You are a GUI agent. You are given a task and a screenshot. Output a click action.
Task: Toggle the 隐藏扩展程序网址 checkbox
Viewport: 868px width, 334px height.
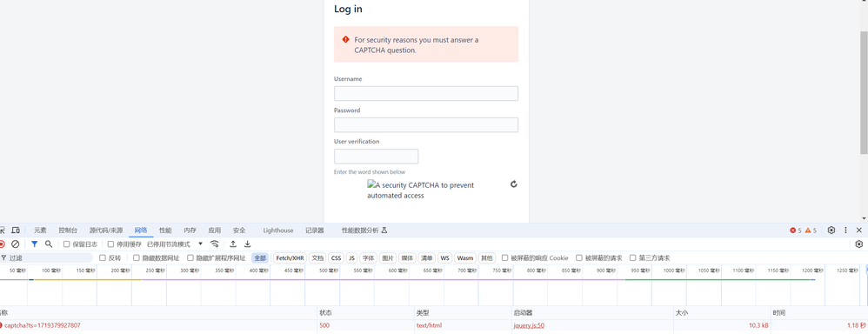pos(190,257)
